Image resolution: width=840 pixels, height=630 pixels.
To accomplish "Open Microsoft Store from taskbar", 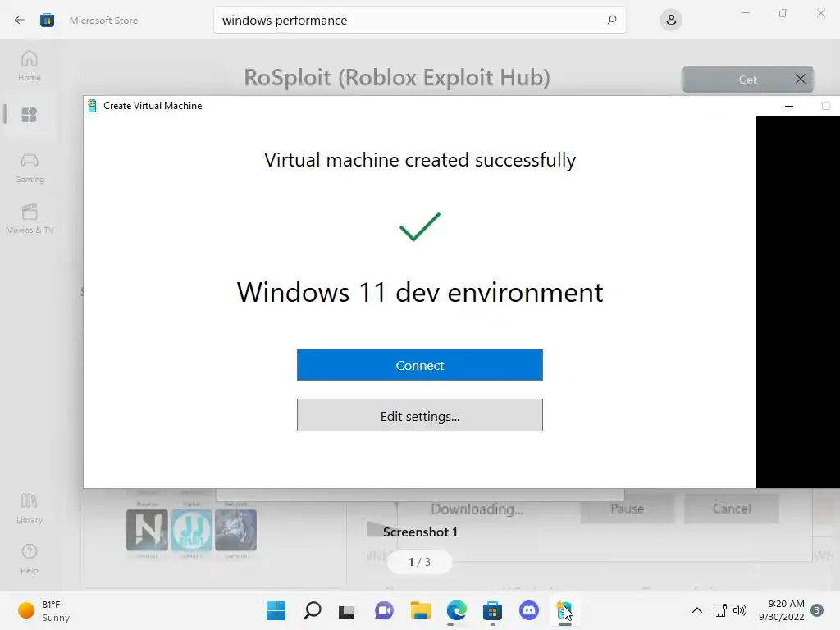I will tap(492, 610).
